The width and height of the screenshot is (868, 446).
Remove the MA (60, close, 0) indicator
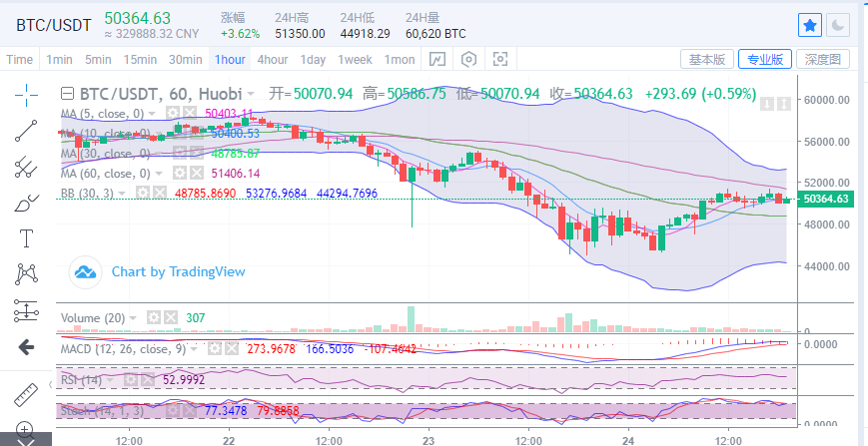[196, 173]
